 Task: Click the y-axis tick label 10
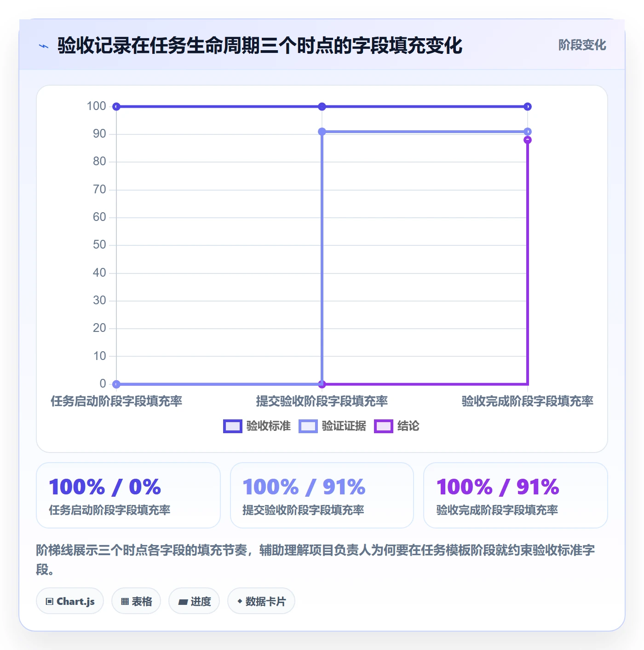coord(99,356)
